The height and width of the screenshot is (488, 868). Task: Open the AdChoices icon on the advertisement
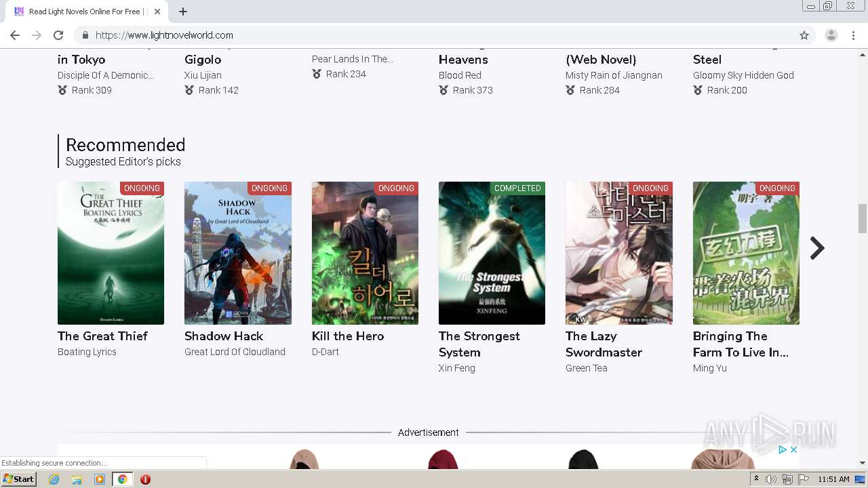coord(782,449)
